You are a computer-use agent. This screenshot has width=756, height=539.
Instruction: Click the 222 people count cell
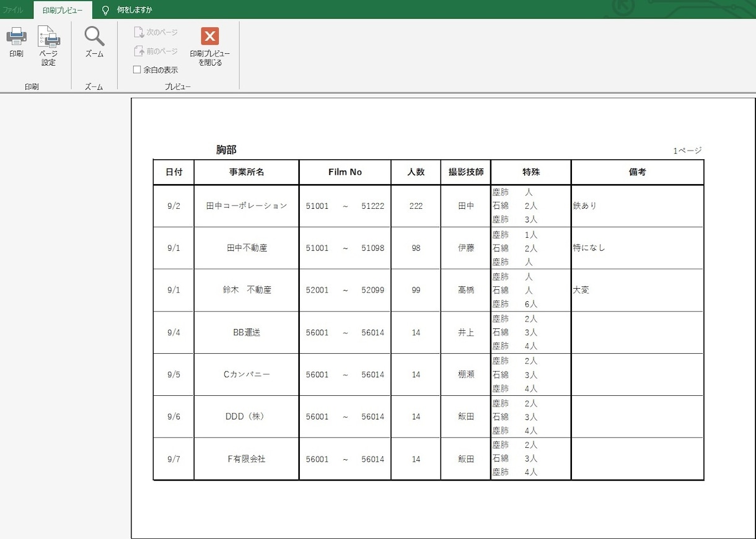point(416,206)
